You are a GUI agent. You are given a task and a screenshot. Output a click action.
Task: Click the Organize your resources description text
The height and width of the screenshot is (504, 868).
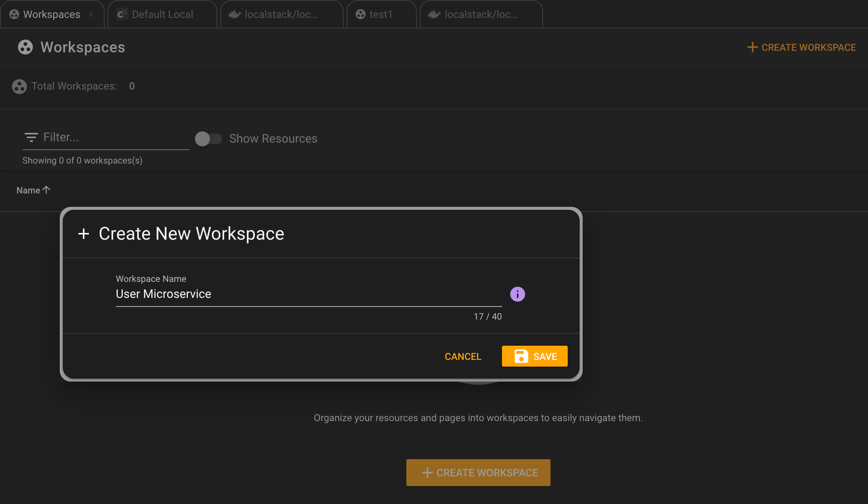pyautogui.click(x=478, y=418)
